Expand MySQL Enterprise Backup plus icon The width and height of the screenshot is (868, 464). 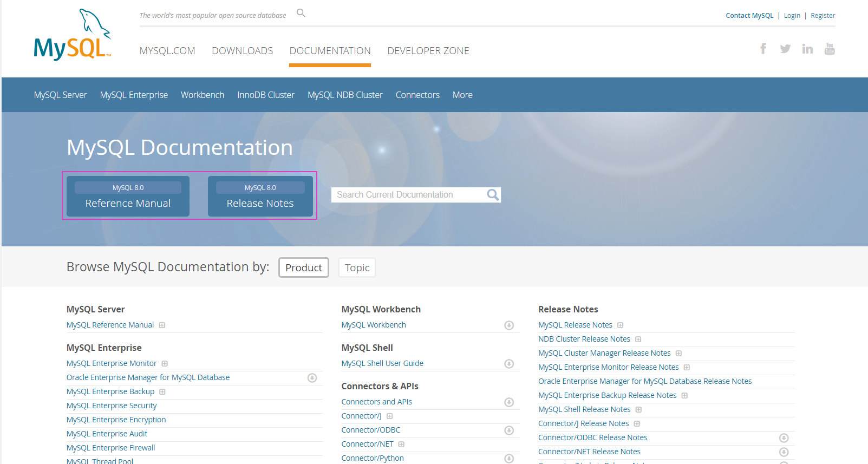point(162,392)
